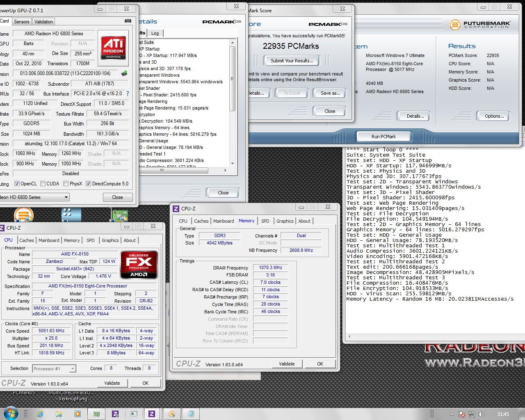Viewport: 525px width, 420px height.
Task: Click Submit Your Results button
Action: [292, 61]
